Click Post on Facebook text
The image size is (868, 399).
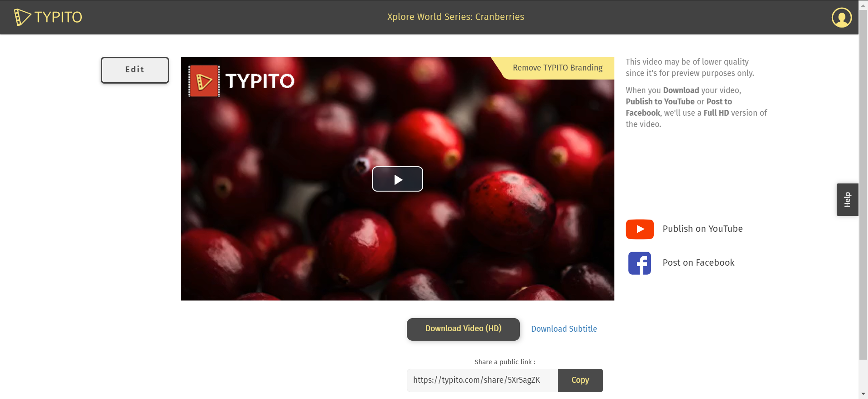tap(698, 263)
